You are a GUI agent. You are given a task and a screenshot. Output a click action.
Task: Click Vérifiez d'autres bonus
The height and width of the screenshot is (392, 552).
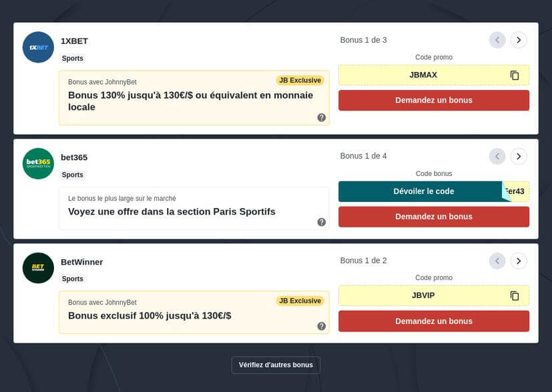click(276, 365)
